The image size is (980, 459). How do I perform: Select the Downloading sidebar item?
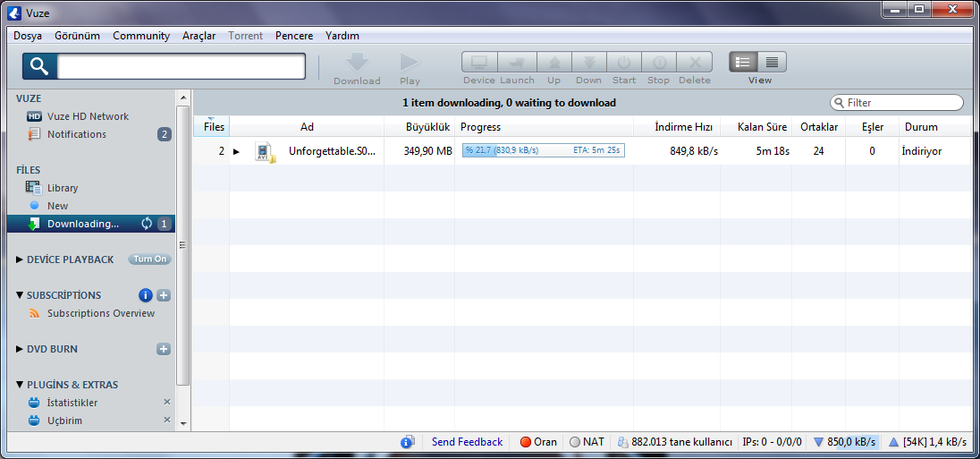click(x=90, y=224)
